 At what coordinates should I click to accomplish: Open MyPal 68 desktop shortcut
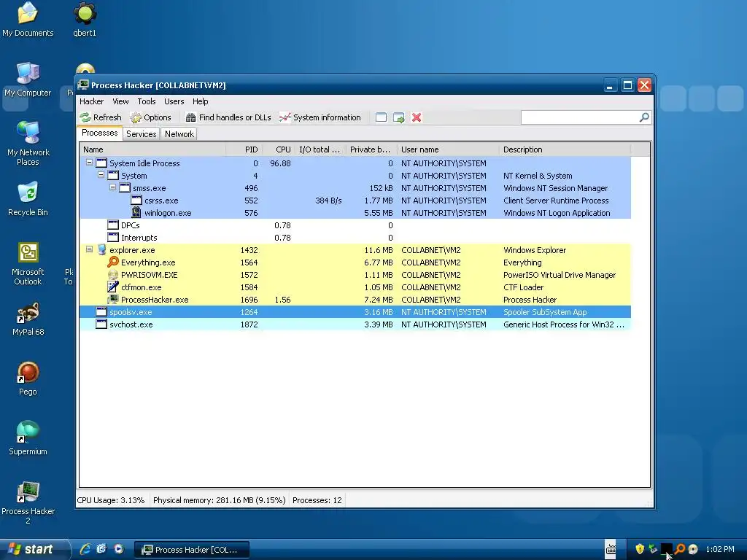pyautogui.click(x=28, y=319)
